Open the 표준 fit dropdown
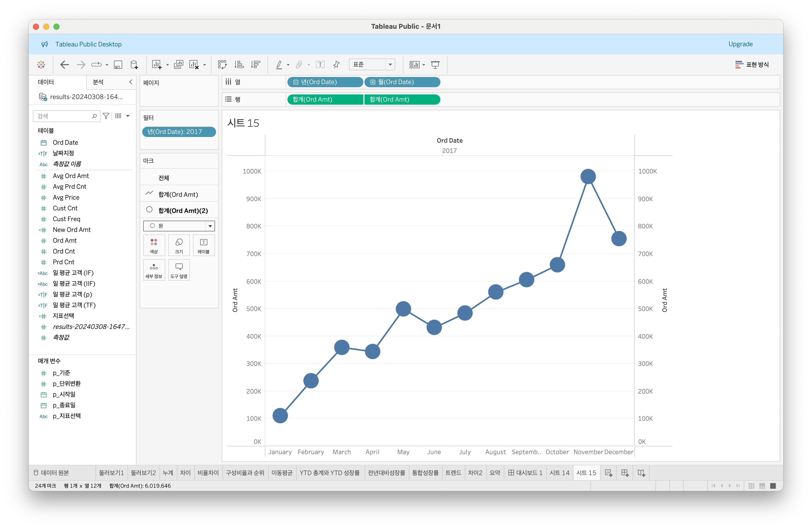This screenshot has height=529, width=812. pos(390,64)
